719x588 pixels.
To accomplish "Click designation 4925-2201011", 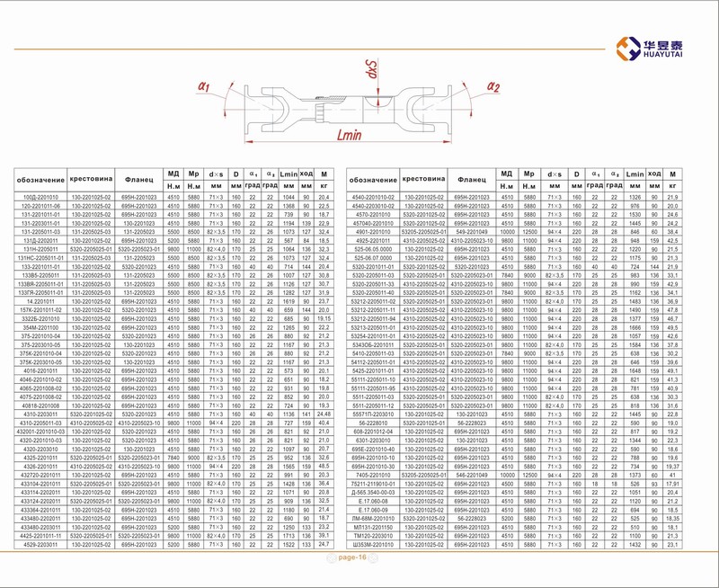I will click(373, 240).
